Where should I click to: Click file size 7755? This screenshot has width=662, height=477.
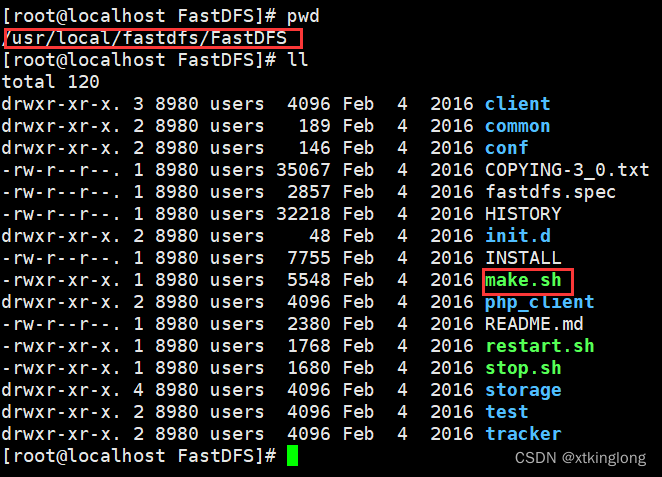coord(309,257)
